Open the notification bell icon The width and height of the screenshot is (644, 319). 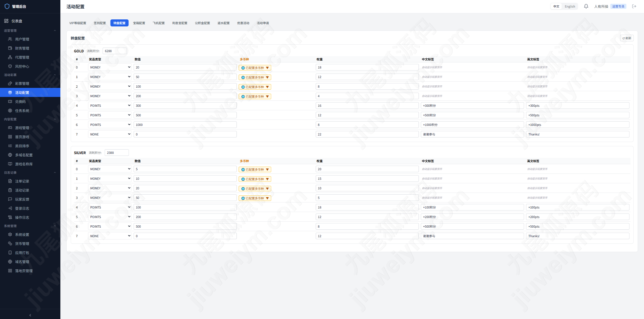pyautogui.click(x=586, y=6)
